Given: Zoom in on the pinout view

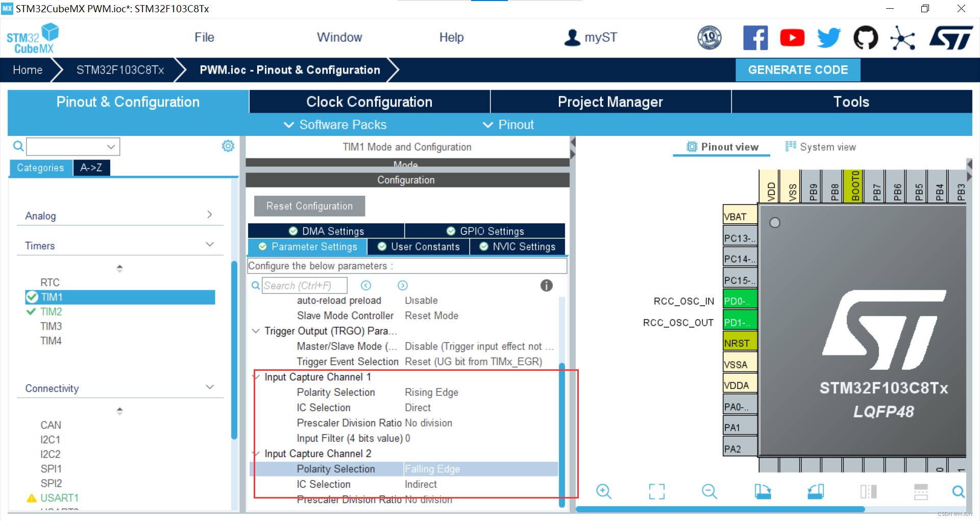Looking at the screenshot, I should pos(604,491).
